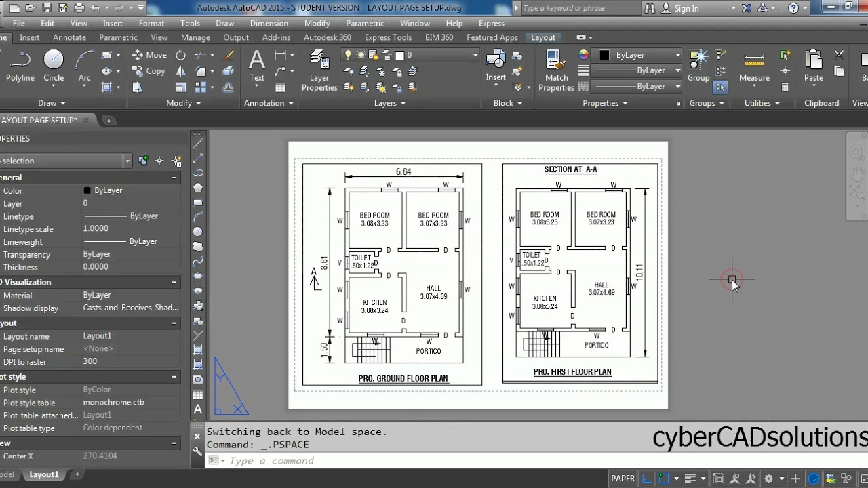Image resolution: width=868 pixels, height=488 pixels.
Task: Click the Table icon in Annotation panel
Action: pyautogui.click(x=280, y=87)
